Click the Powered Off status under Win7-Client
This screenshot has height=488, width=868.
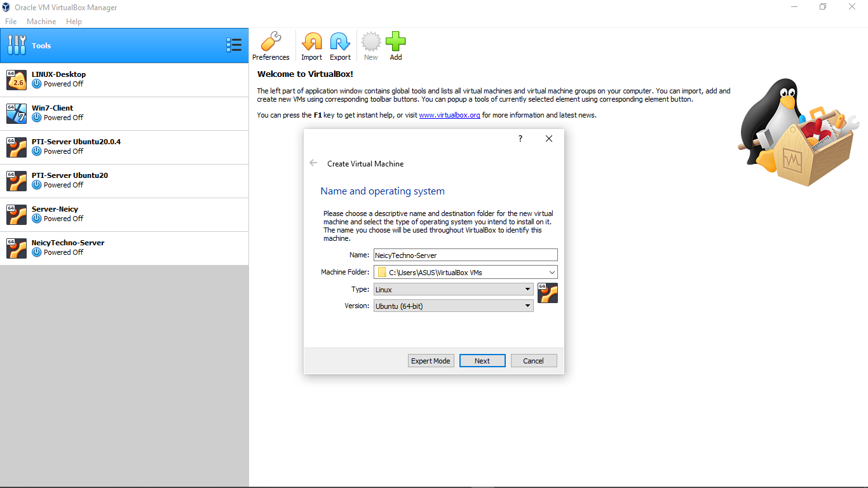[64, 118]
